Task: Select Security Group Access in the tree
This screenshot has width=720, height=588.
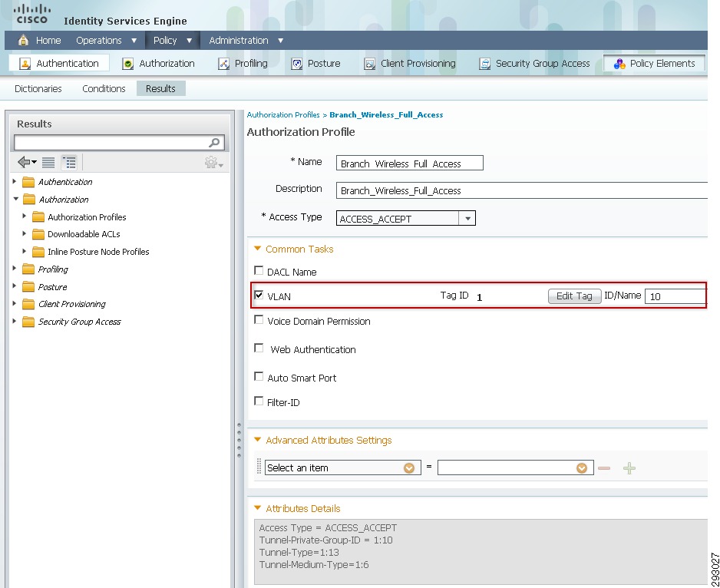Action: [79, 322]
